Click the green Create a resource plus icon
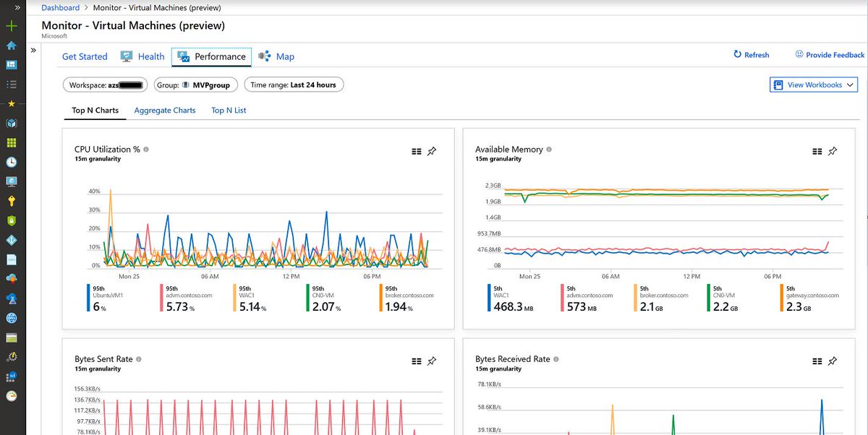868x435 pixels. (12, 26)
